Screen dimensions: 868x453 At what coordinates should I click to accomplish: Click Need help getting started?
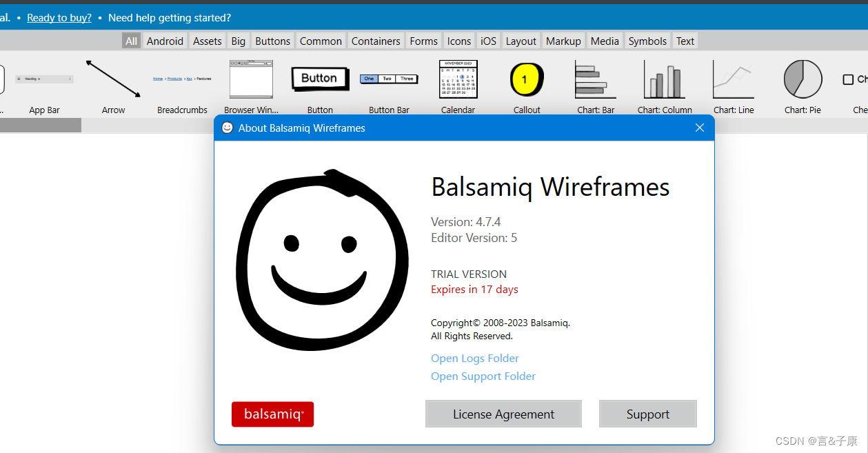(170, 18)
